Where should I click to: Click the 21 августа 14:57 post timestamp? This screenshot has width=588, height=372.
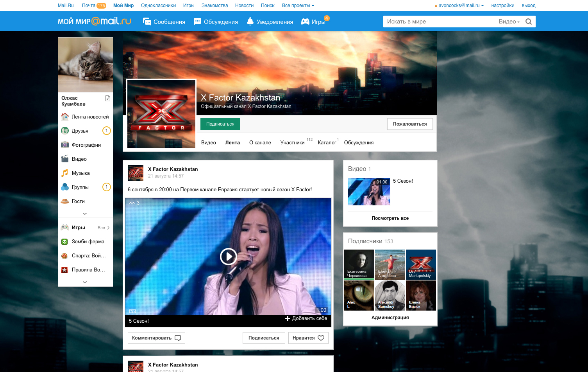click(x=166, y=176)
